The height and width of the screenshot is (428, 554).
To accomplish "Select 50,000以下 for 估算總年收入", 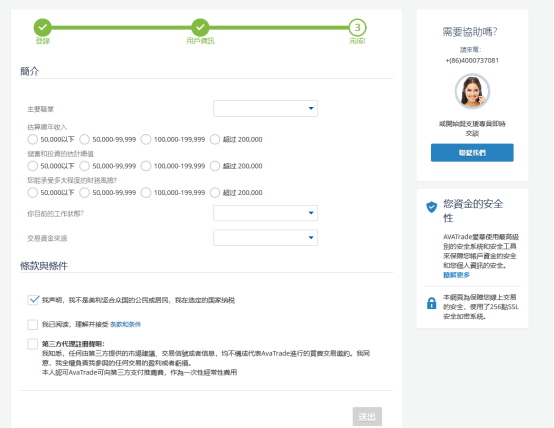I will tap(33, 139).
